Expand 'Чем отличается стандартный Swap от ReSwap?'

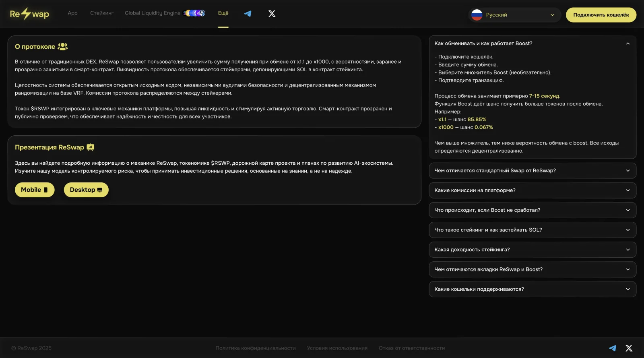tap(532, 171)
